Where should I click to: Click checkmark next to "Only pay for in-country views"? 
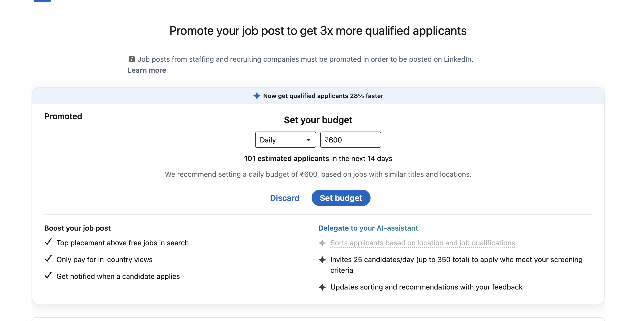tap(48, 259)
